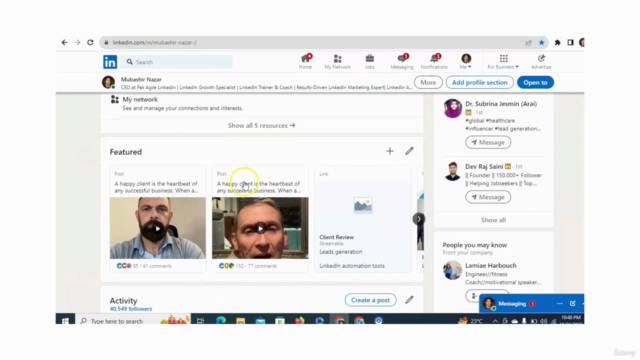640x360 pixels.
Task: Click Add profile section button
Action: click(x=480, y=82)
